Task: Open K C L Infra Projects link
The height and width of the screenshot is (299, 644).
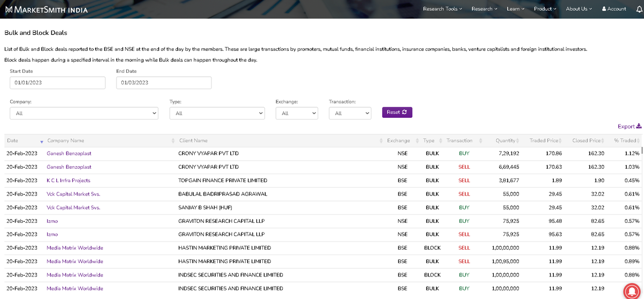Action: [x=68, y=181]
